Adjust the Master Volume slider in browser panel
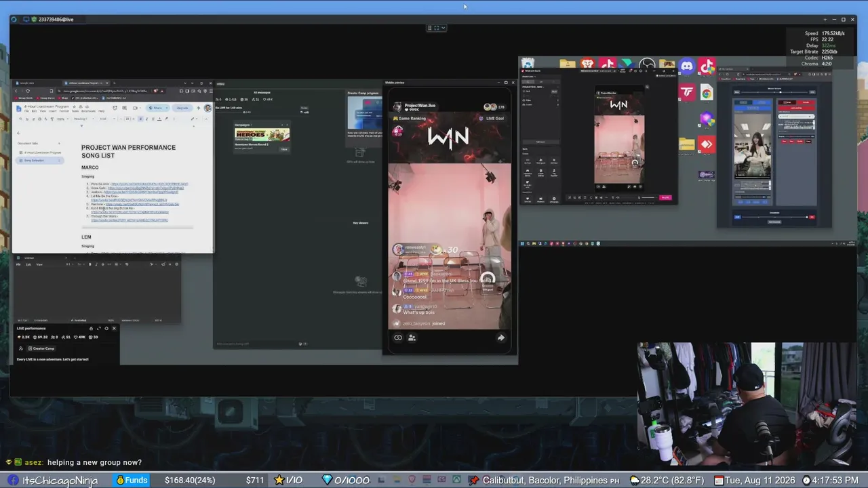 point(774,91)
